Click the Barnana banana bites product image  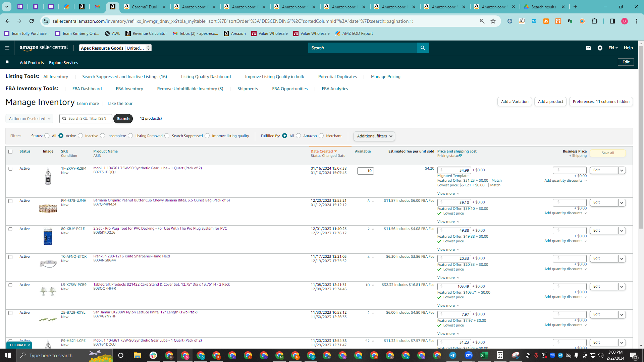click(48, 208)
